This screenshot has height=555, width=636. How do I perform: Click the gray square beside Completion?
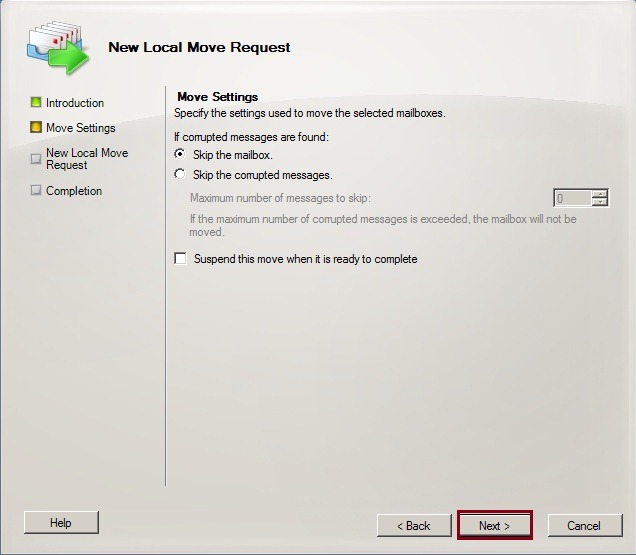36,191
